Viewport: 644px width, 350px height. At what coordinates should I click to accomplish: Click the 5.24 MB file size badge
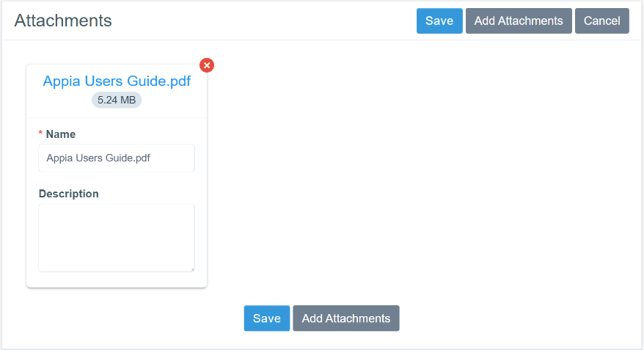pos(117,100)
